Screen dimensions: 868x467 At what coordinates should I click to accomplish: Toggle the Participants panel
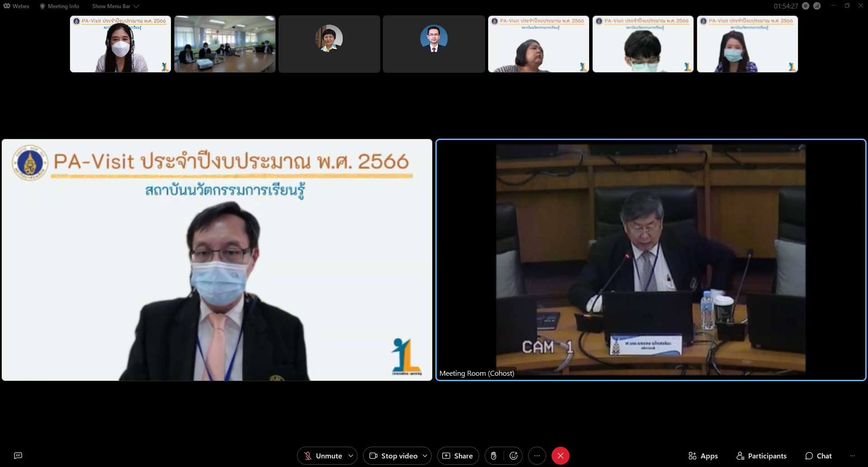coord(761,456)
